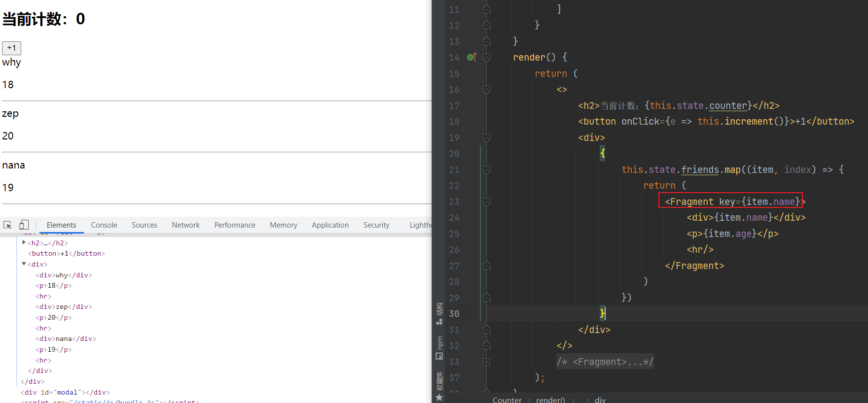Click the {item.age} expression on line 25
868x403 pixels.
point(730,234)
